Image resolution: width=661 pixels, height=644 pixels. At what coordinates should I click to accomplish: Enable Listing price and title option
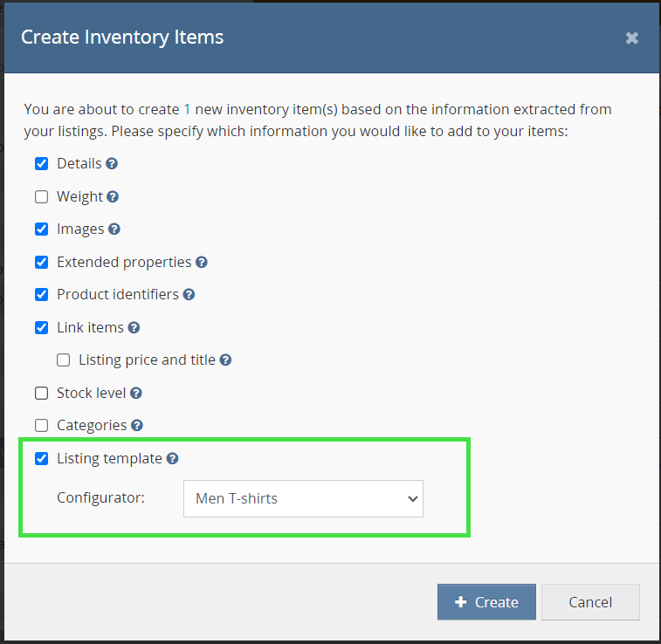pyautogui.click(x=63, y=360)
